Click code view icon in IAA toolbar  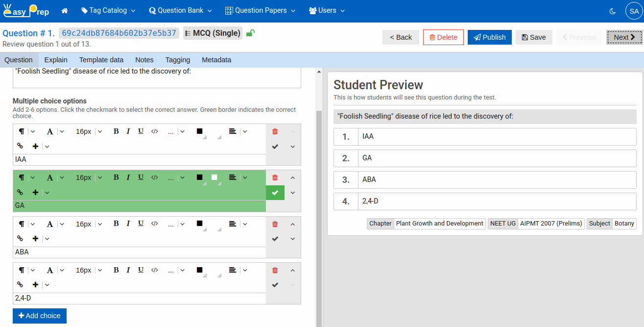point(154,131)
